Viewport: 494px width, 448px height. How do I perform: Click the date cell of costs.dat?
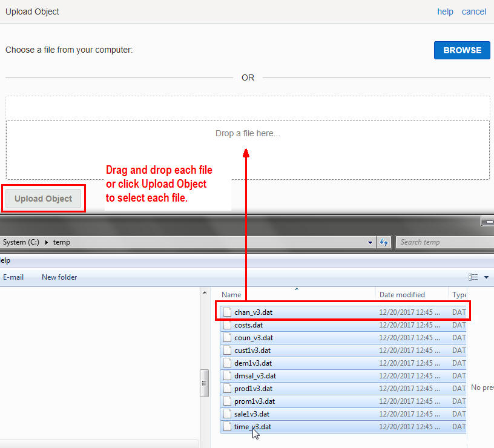pos(409,325)
